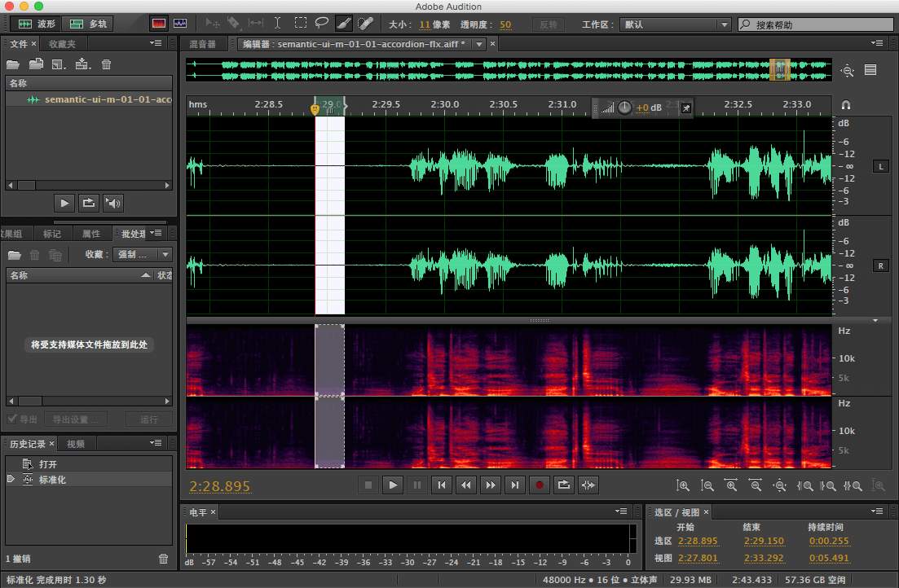The width and height of the screenshot is (899, 588).
Task: Toggle spectral frequency display button
Action: coord(159,24)
